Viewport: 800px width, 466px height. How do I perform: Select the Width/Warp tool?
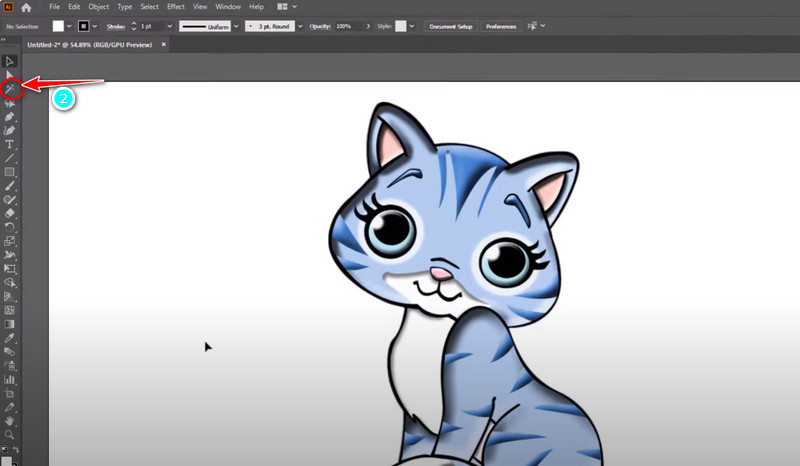[x=9, y=255]
